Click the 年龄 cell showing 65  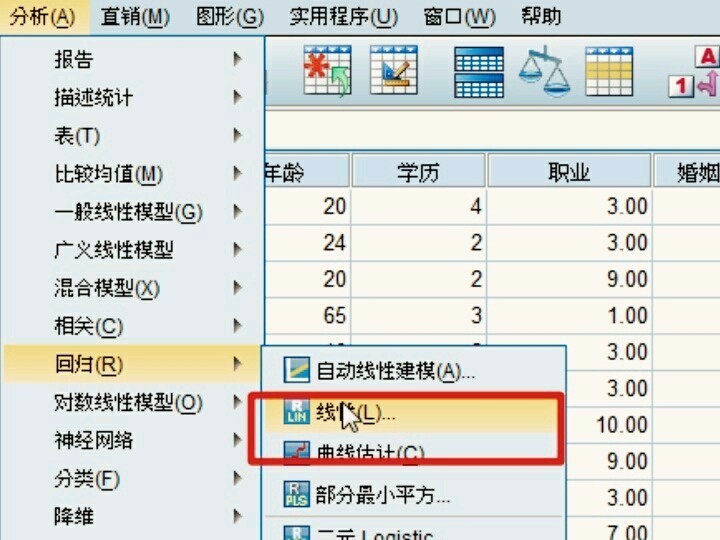tap(308, 316)
